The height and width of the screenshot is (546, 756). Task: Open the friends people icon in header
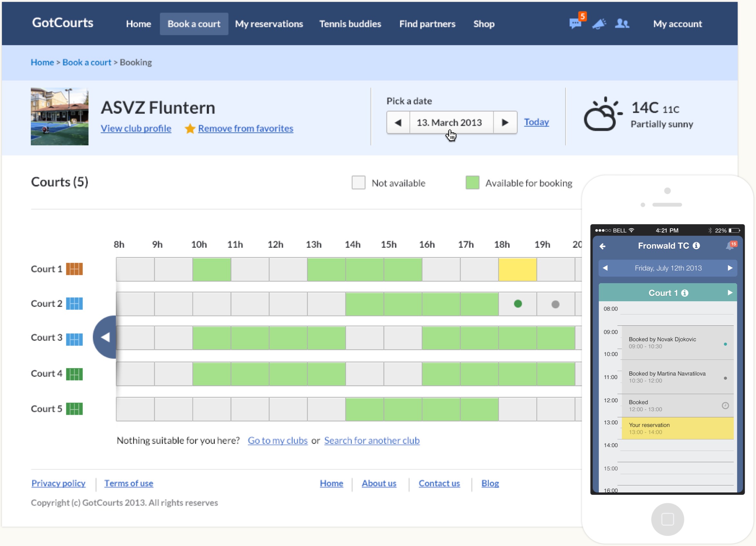pos(622,24)
